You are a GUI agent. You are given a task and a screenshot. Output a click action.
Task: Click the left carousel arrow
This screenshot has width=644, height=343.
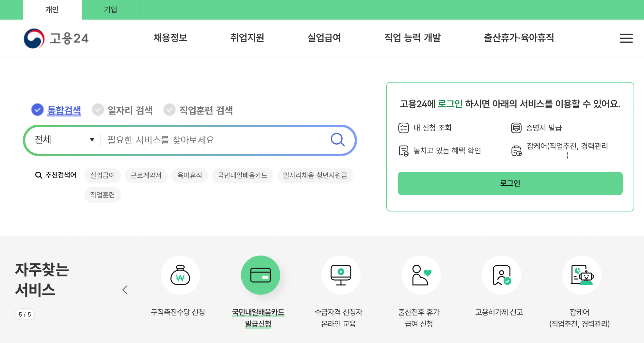point(125,289)
